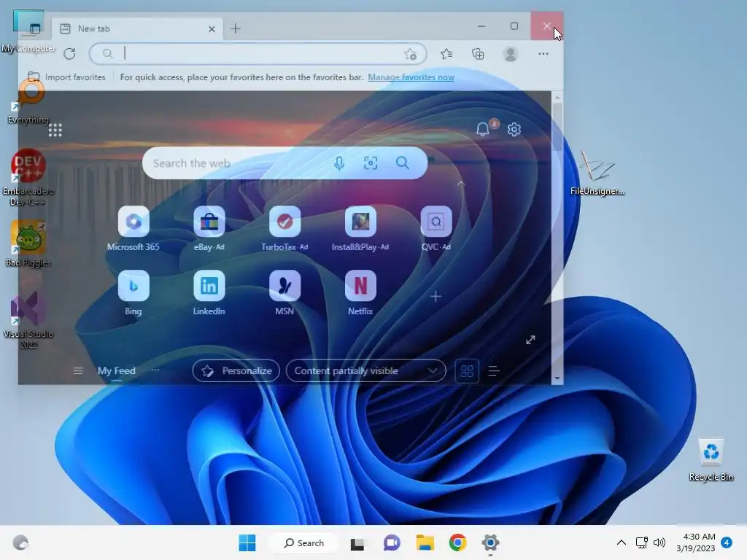Viewport: 747px width, 560px height.
Task: Open Settings and more ellipsis menu
Action: point(543,54)
